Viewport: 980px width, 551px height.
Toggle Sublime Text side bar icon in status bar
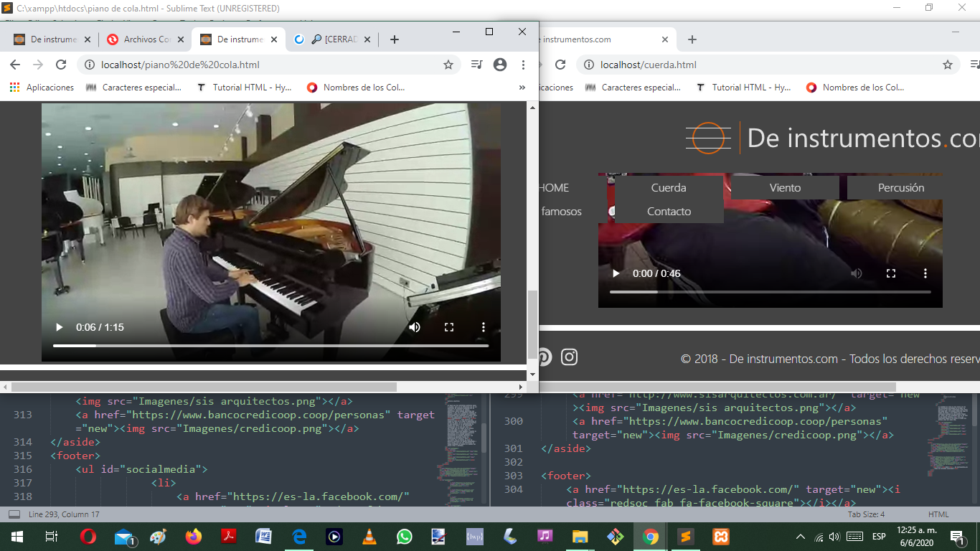click(14, 514)
